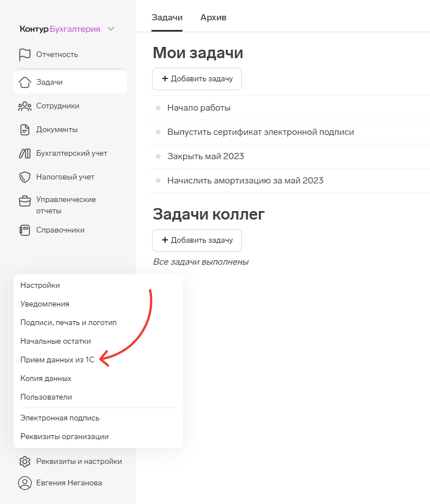Click Реквизиты и настройки sidebar label
This screenshot has width=430, height=504.
tap(79, 462)
